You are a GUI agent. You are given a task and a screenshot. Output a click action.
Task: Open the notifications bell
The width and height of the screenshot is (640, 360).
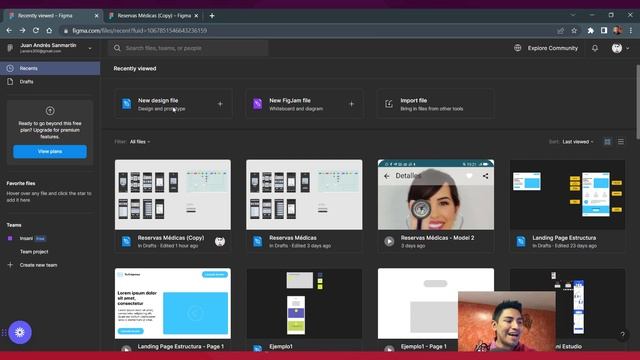pyautogui.click(x=595, y=48)
